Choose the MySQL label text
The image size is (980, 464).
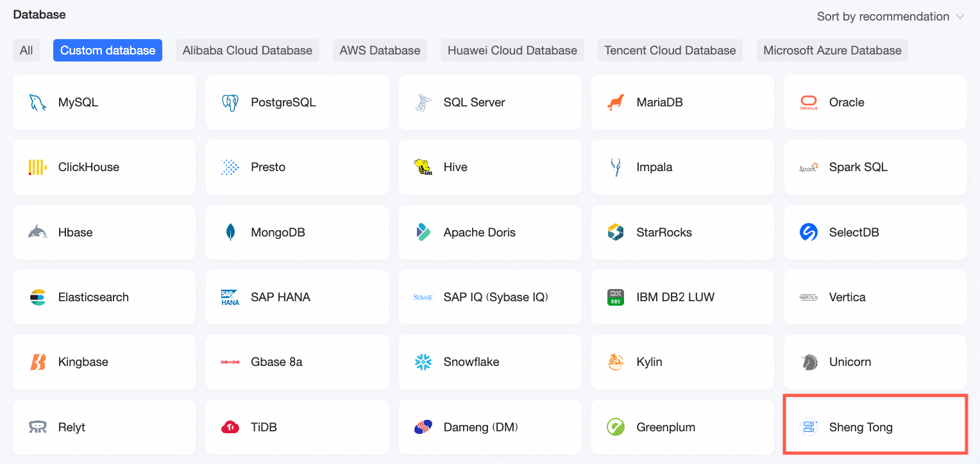tap(78, 103)
